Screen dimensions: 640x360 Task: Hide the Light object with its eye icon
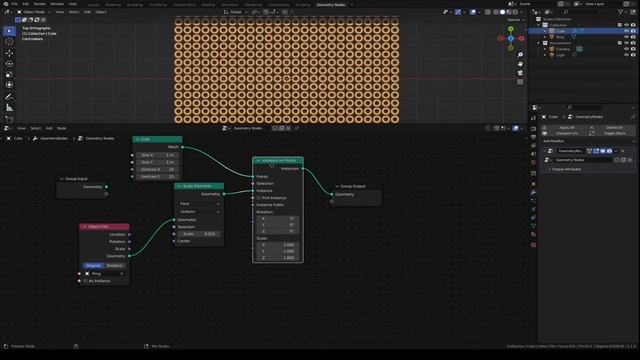tap(627, 55)
